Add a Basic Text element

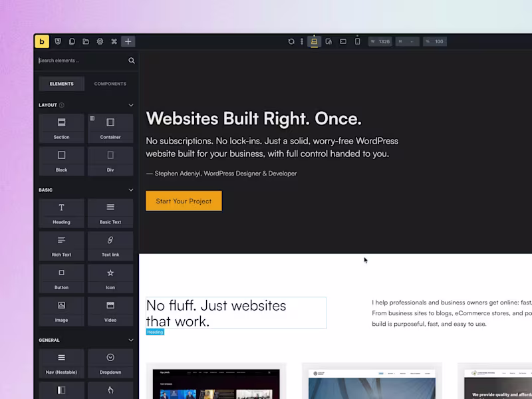coord(110,213)
